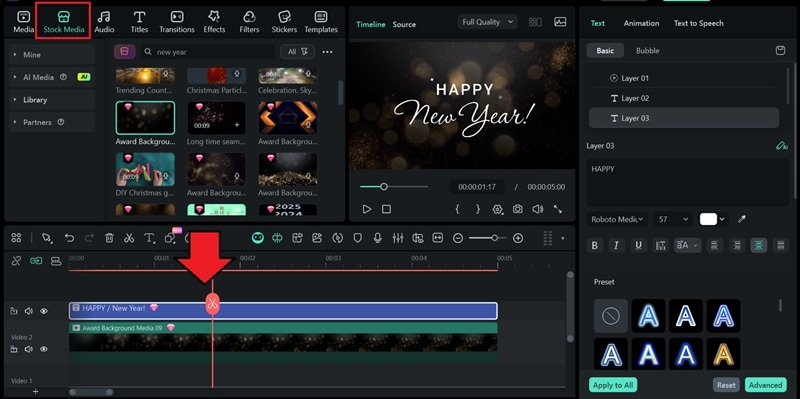800x399 pixels.
Task: Pick a color with the eyedropper
Action: 742,219
